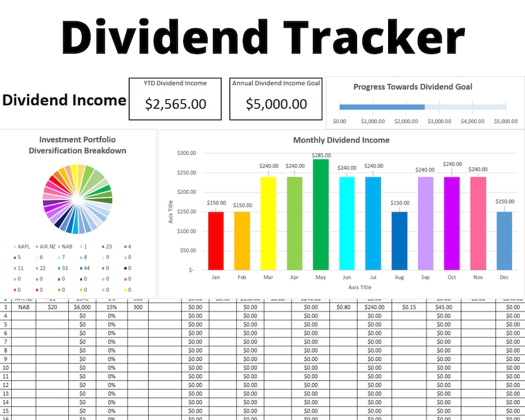Viewport: 525px width, 420px height.
Task: Select the Monthly Dividend Income chart title
Action: click(341, 140)
